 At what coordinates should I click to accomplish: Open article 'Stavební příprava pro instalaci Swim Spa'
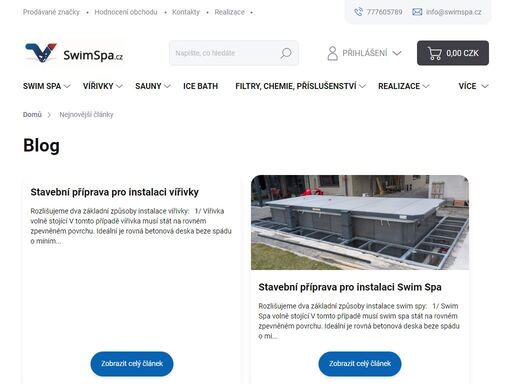tap(350, 287)
